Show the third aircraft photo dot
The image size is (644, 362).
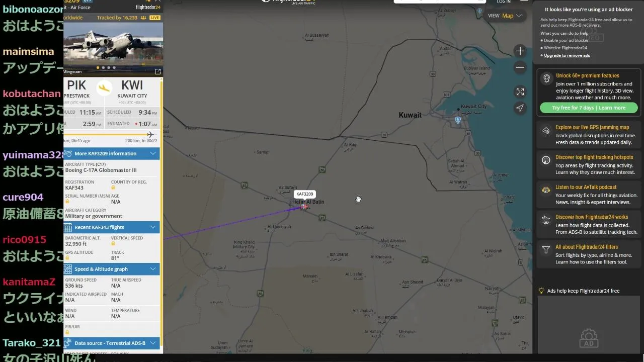(x=109, y=67)
